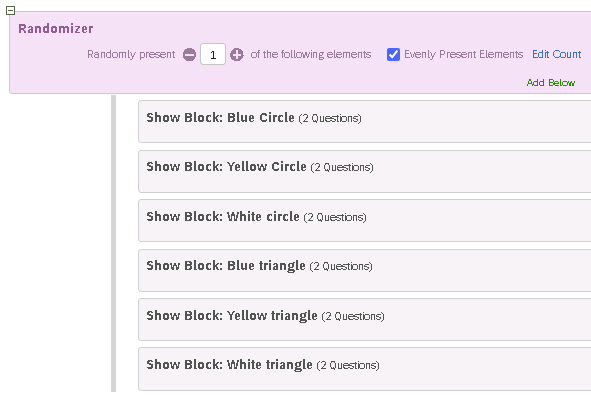Click the Evenly Present Elements label
The image size is (591, 403).
coord(464,54)
